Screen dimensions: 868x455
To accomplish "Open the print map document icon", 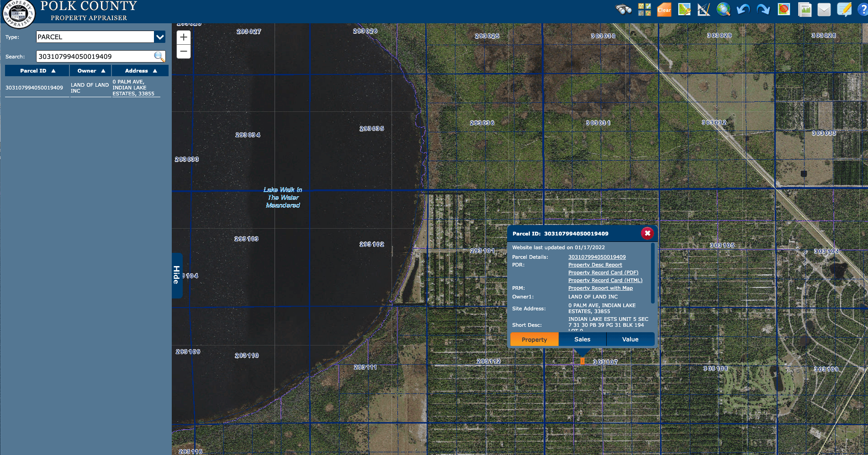I will coord(804,10).
